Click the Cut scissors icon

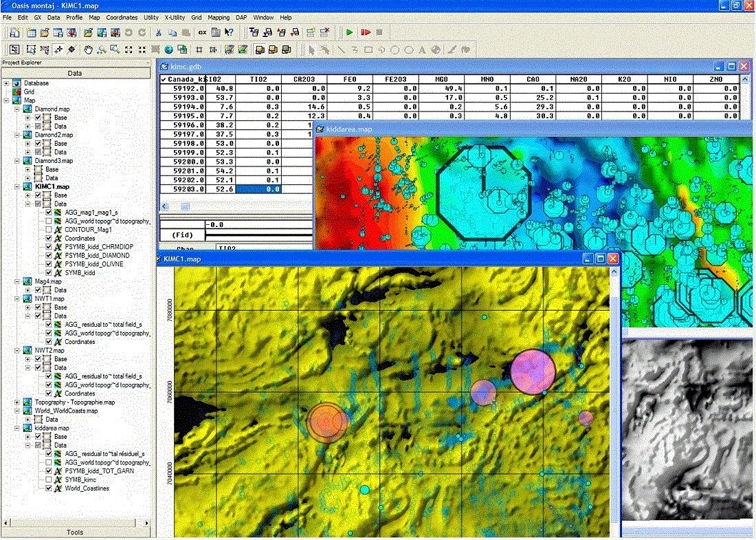pyautogui.click(x=159, y=32)
